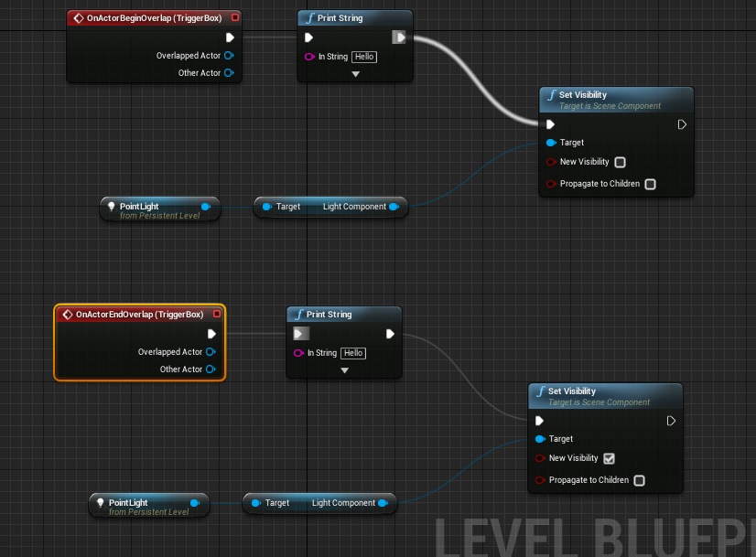Click In String pin of BeginOverlap's Print String
The height and width of the screenshot is (557, 756).
coord(309,57)
